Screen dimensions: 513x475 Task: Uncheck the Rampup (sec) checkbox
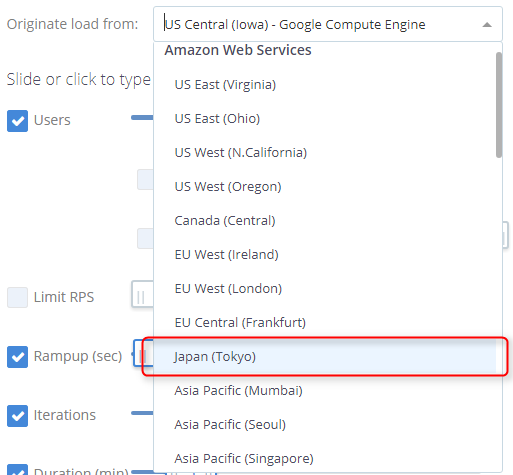click(17, 357)
